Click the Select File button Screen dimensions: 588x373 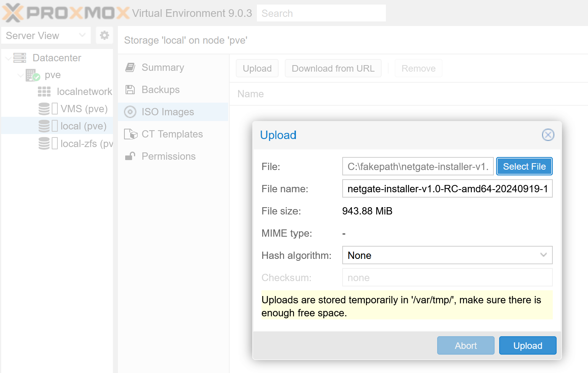tap(524, 166)
